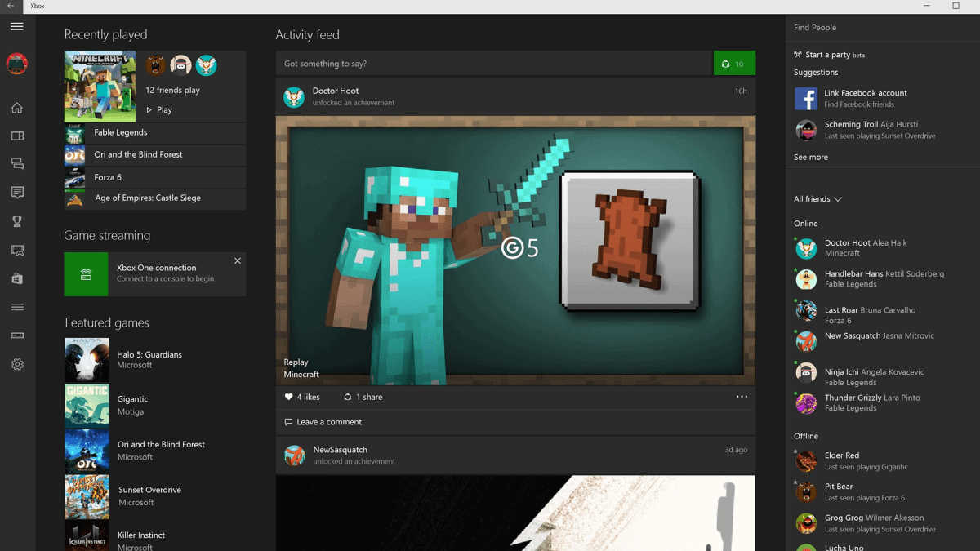The height and width of the screenshot is (551, 980).
Task: Open Game DVR icon in sidebar
Action: (17, 251)
